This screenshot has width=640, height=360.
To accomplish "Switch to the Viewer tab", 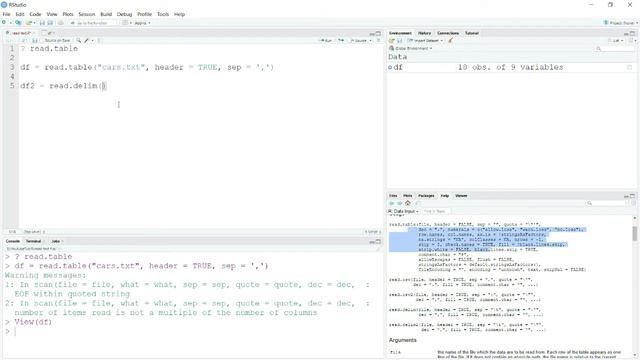I will click(x=461, y=196).
